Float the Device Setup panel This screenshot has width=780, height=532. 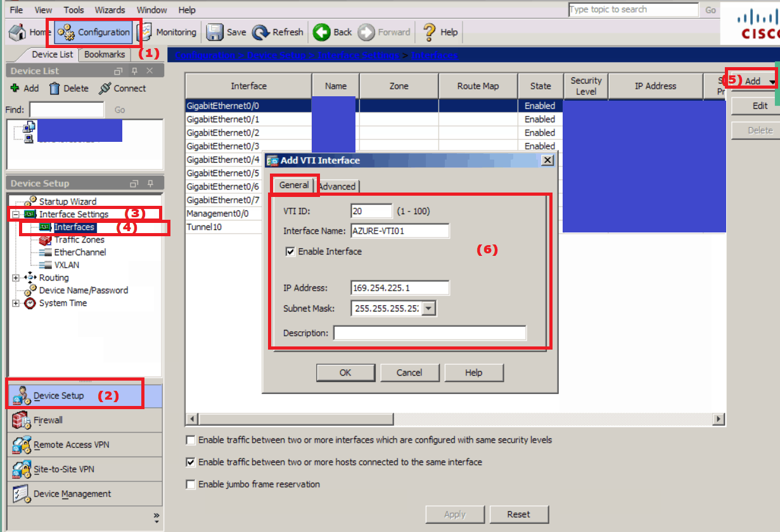134,184
